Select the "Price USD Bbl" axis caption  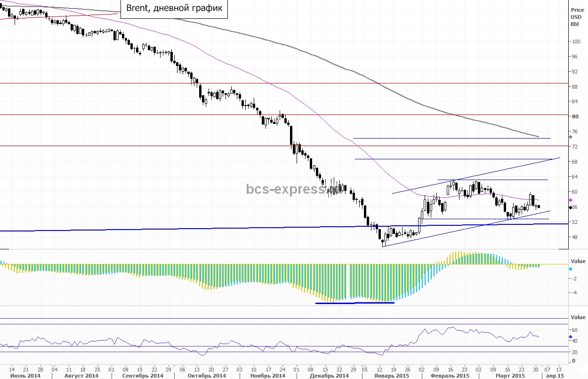(577, 17)
